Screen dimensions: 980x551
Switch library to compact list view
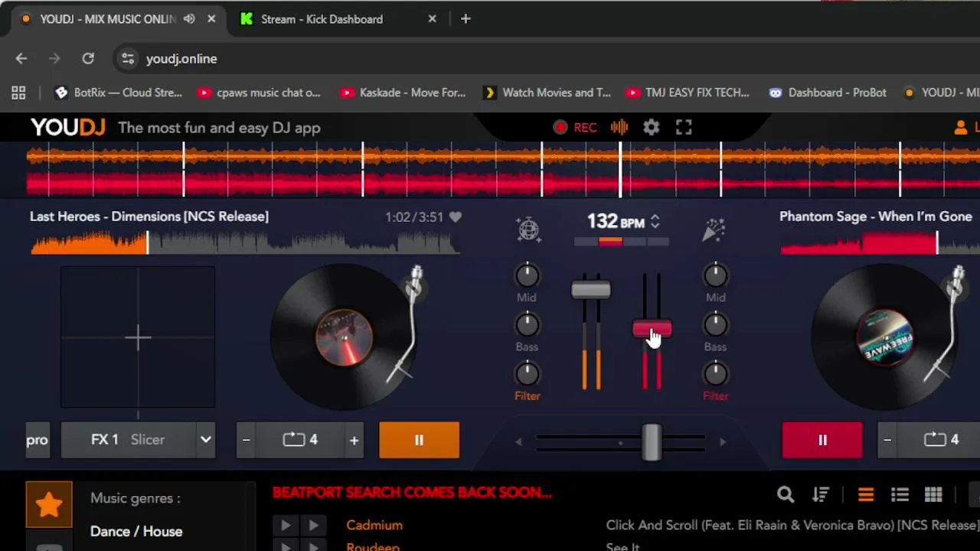tap(866, 495)
